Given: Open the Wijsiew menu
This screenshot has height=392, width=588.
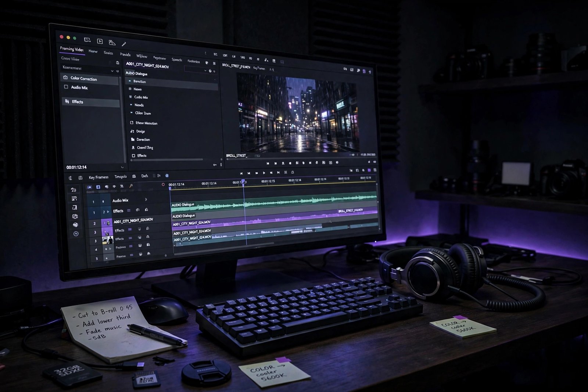Looking at the screenshot, I should point(142,56).
